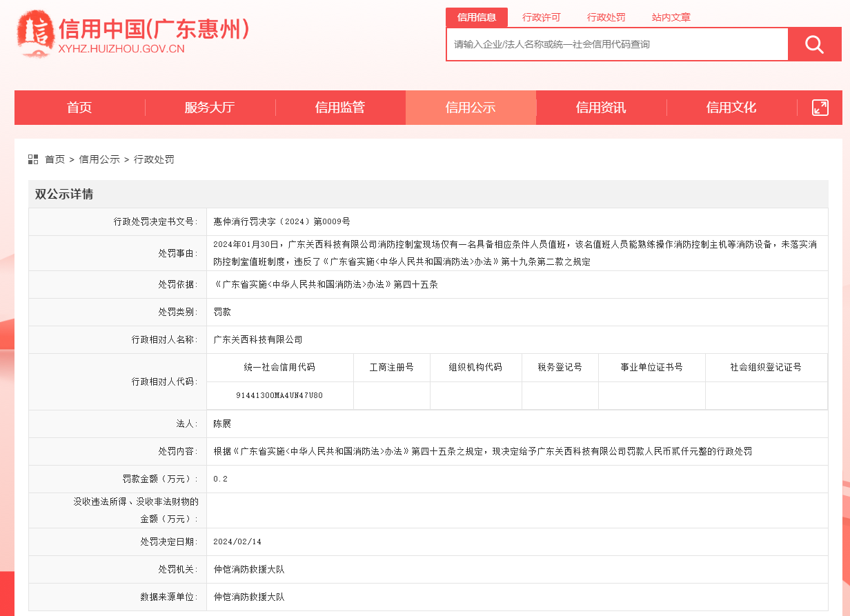This screenshot has width=850, height=616.
Task: Select credit code 91441300MA4UN47U80
Action: pyautogui.click(x=279, y=395)
